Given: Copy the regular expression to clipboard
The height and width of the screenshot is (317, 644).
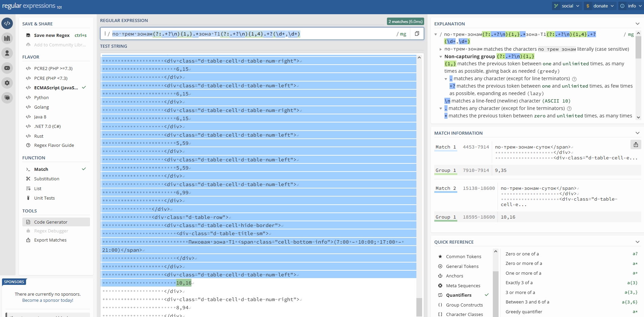Looking at the screenshot, I should [x=417, y=33].
